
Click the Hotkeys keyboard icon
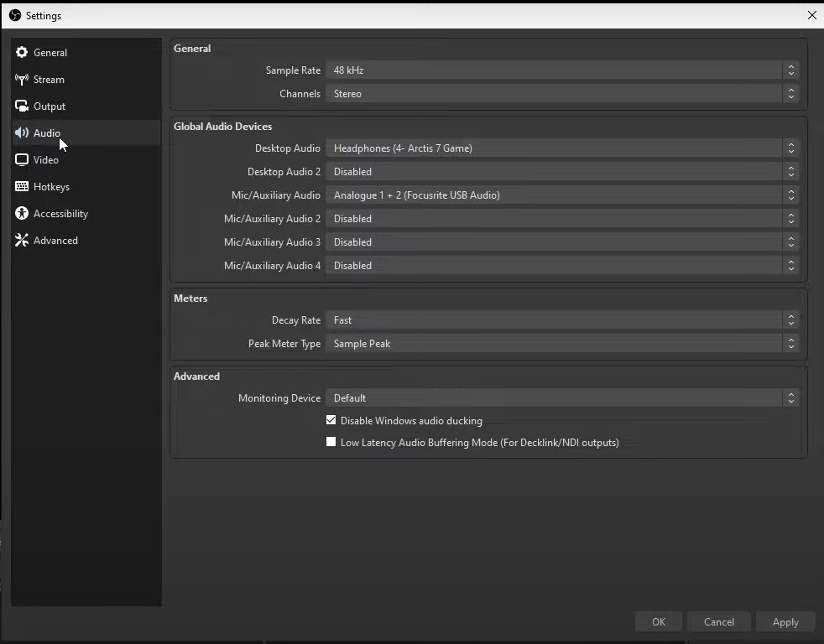click(21, 186)
